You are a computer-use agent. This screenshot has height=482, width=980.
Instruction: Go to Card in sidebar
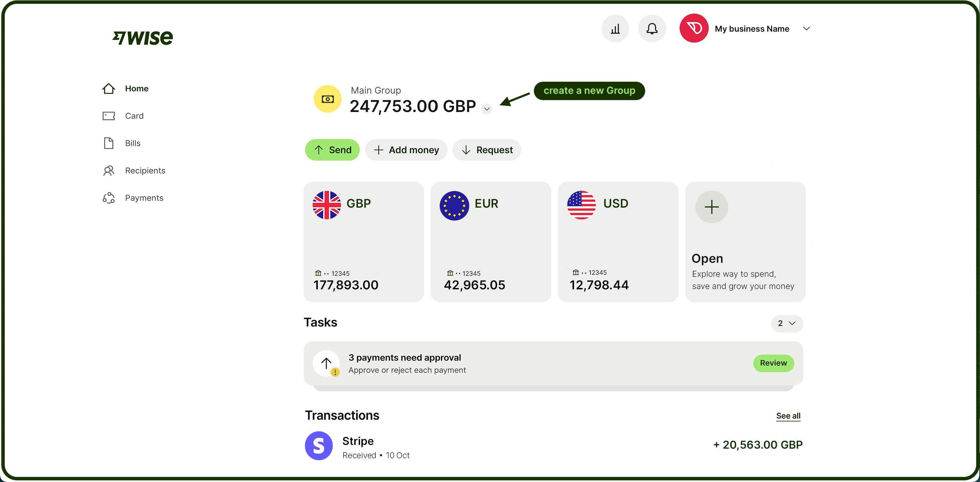coord(134,116)
